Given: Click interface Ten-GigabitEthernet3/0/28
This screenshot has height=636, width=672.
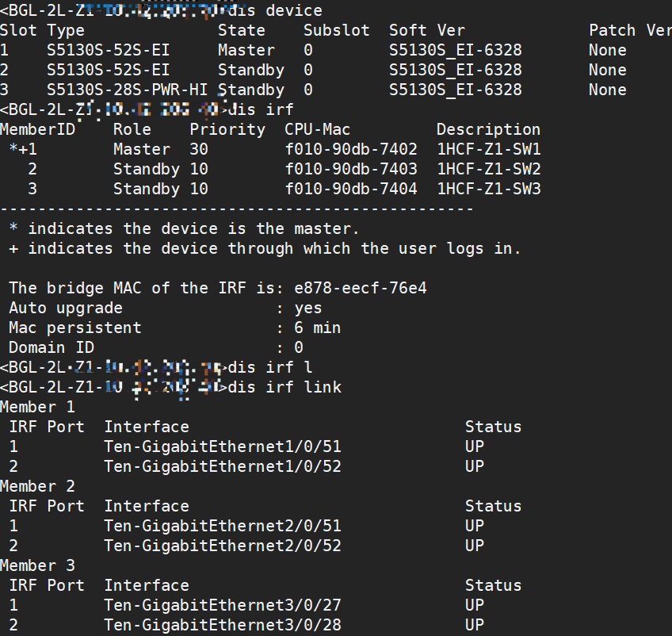Looking at the screenshot, I should (x=222, y=625).
